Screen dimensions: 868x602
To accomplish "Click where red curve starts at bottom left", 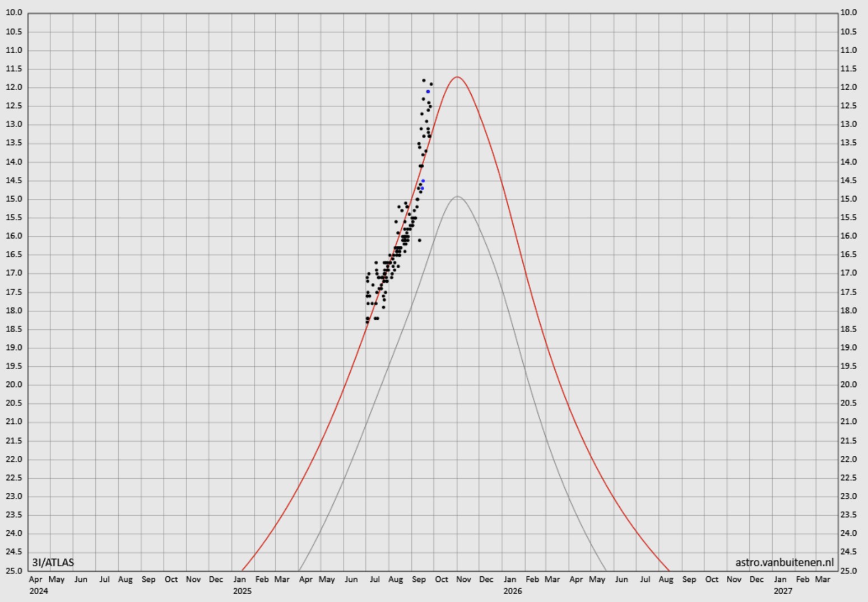I will tap(242, 570).
